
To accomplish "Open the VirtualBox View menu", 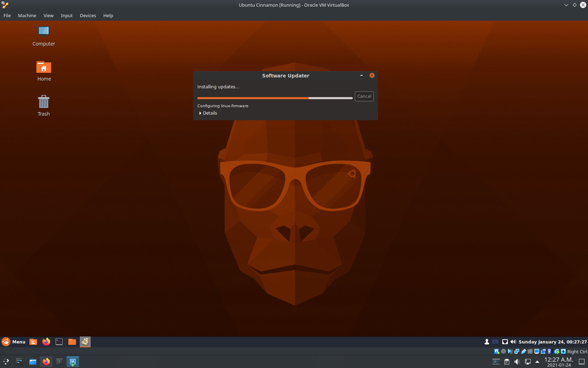I will coord(48,15).
